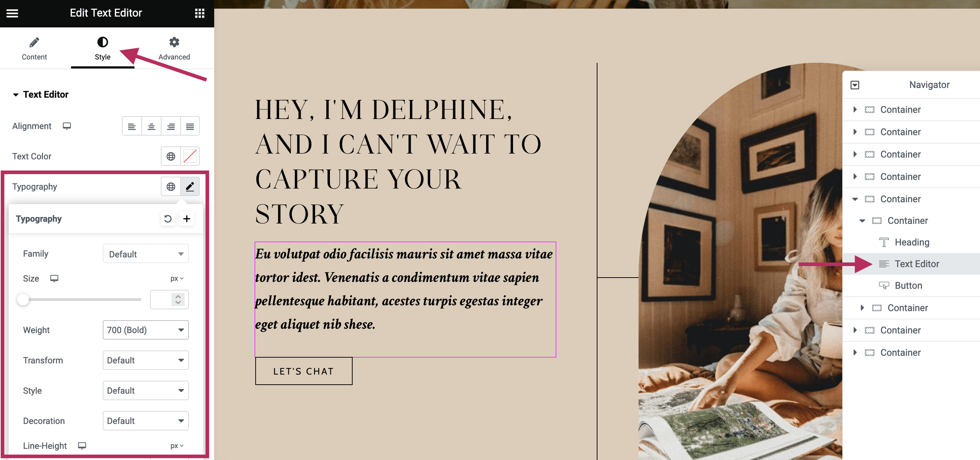980x460 pixels.
Task: Click the Typography global globe icon
Action: coord(171,186)
